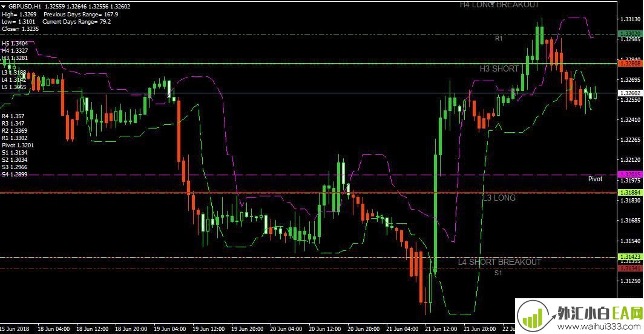Click the '20 Jun 04:00' time axis label
The height and width of the screenshot is (334, 644).
point(286,330)
